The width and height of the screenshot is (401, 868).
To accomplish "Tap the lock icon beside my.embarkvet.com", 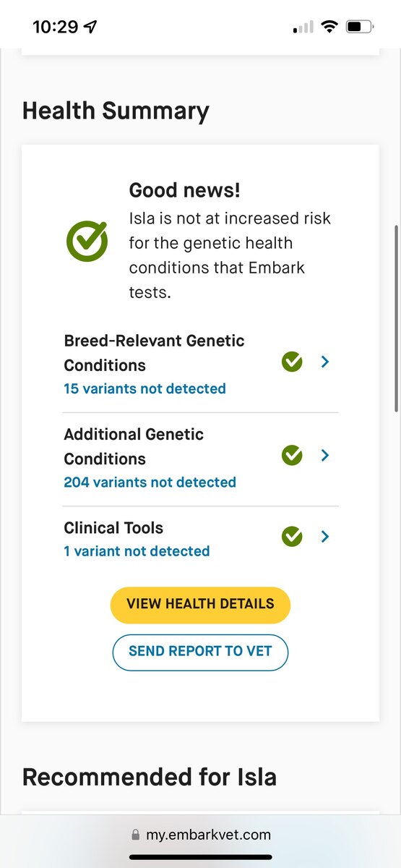I will 136,835.
